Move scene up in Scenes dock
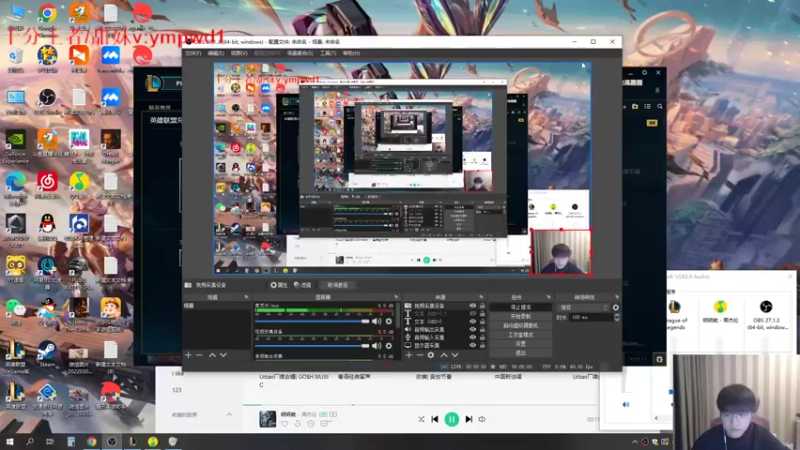This screenshot has height=450, width=800. tap(212, 355)
